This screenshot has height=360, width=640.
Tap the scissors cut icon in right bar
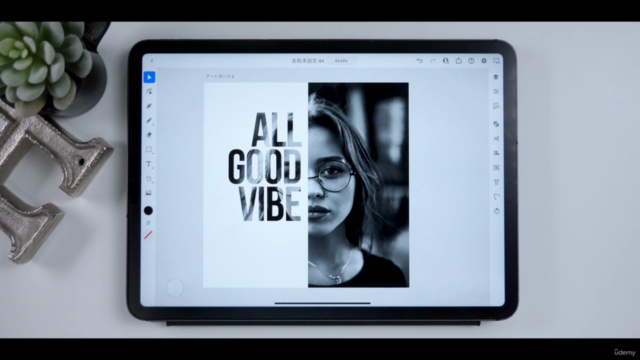(496, 138)
